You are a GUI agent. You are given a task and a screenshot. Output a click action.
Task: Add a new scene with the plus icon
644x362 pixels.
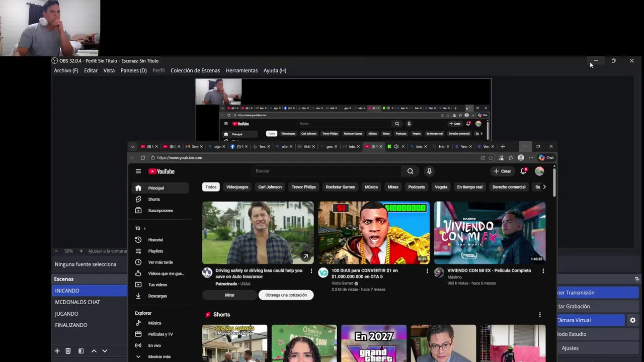(57, 351)
